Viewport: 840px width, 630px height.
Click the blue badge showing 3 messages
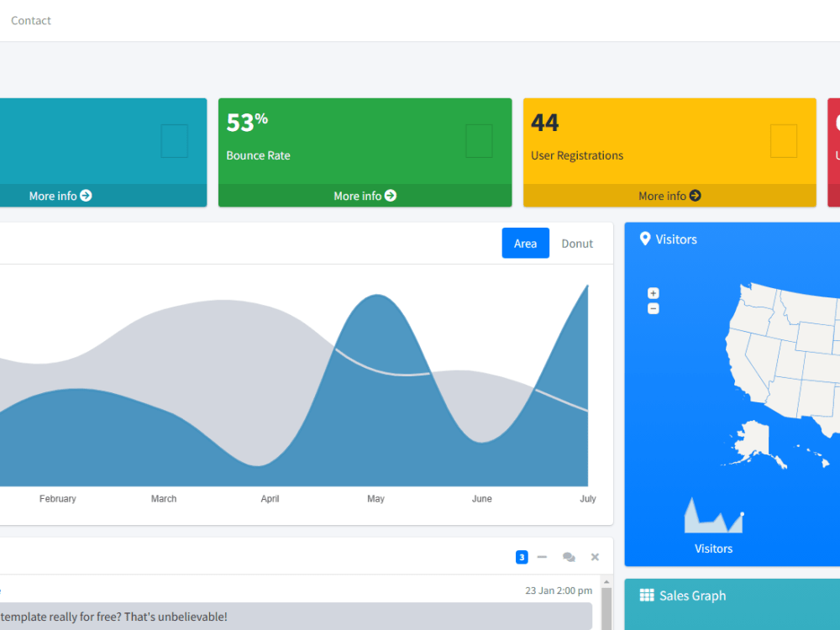(522, 557)
